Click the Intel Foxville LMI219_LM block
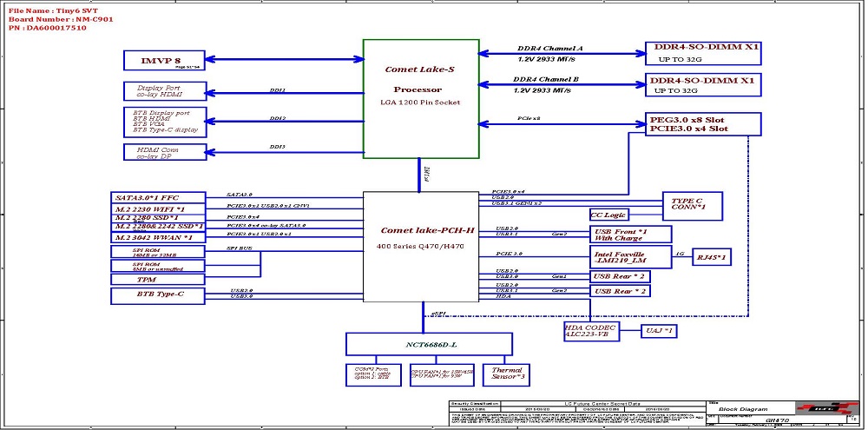This screenshot has width=868, height=430. [x=618, y=257]
